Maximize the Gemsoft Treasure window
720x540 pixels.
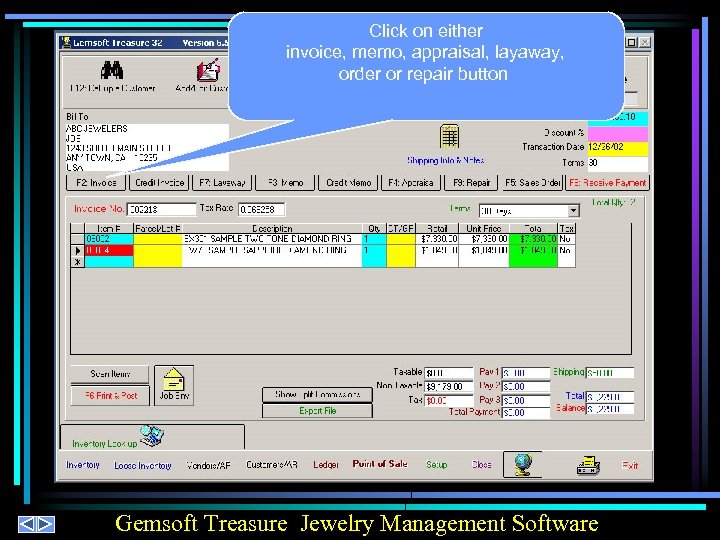coord(631,42)
